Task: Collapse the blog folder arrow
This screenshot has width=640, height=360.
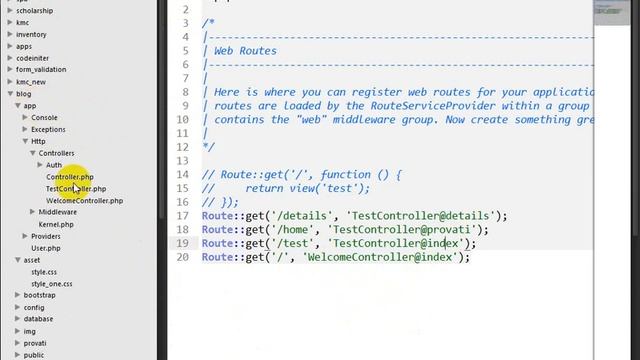Action: (10, 94)
